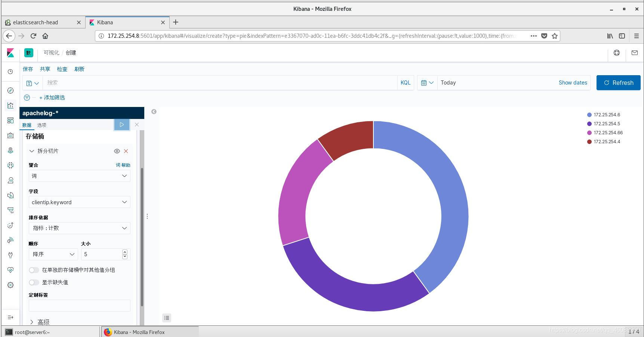Collapse the editor sidebar arrow

point(154,111)
